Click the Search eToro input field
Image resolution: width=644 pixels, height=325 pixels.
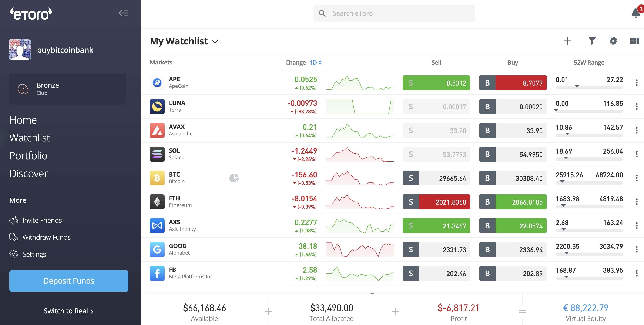(394, 13)
